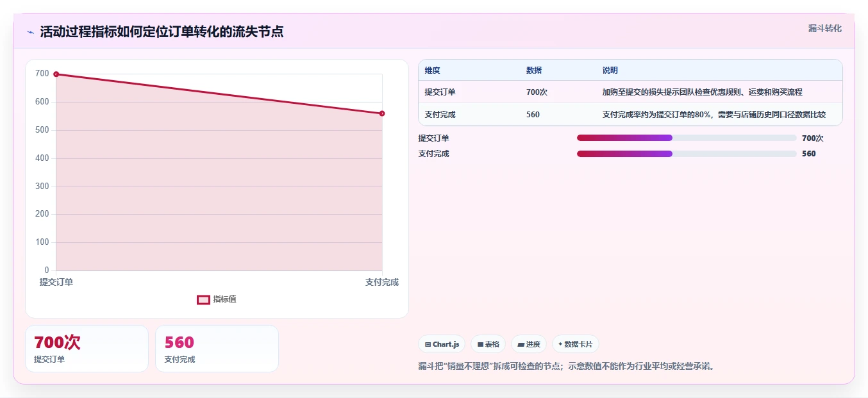868x398 pixels.
Task: Click the 漏斗转化 label in header
Action: tap(824, 28)
